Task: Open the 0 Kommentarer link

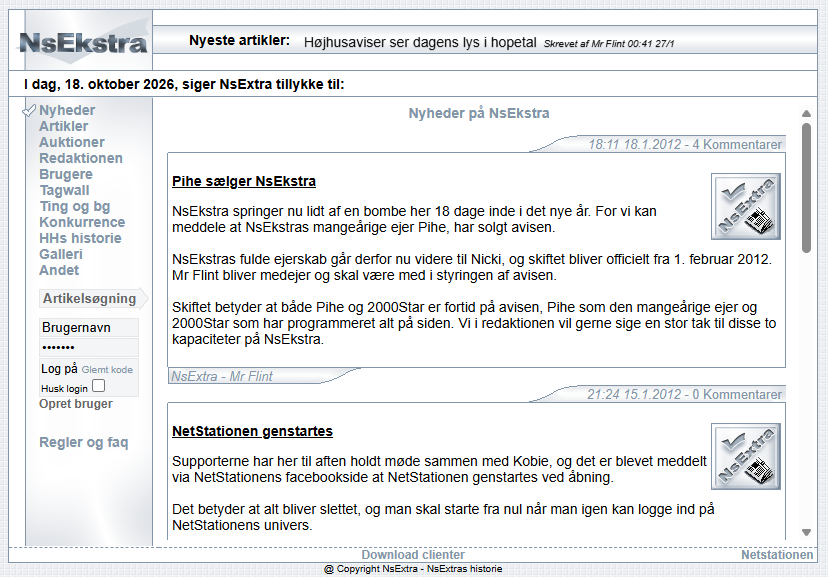Action: (x=737, y=394)
